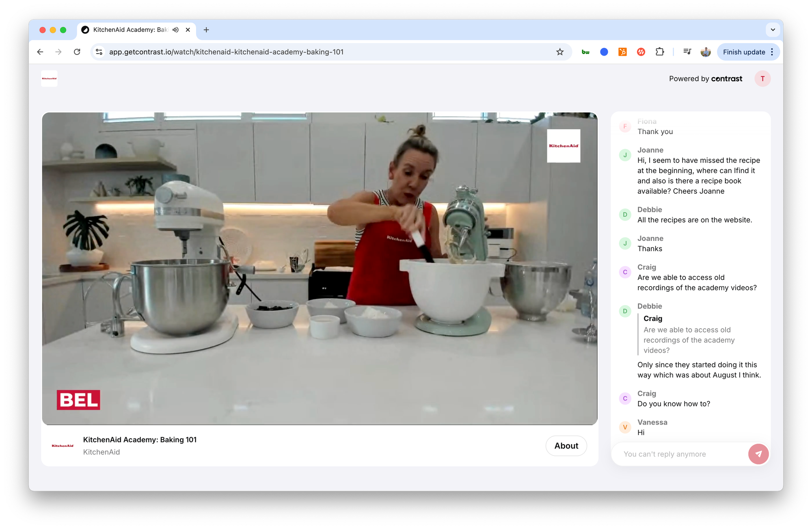Click the T account avatar on the page
This screenshot has height=529, width=812.
click(762, 78)
